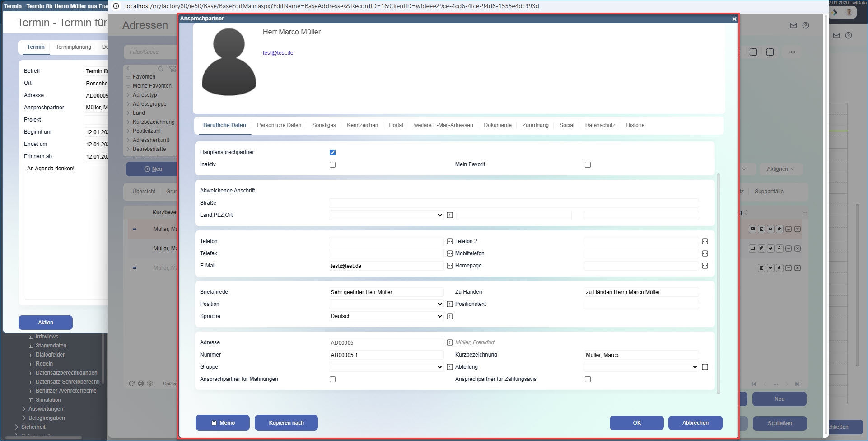Check the Mein Favorit checkbox

coord(588,164)
